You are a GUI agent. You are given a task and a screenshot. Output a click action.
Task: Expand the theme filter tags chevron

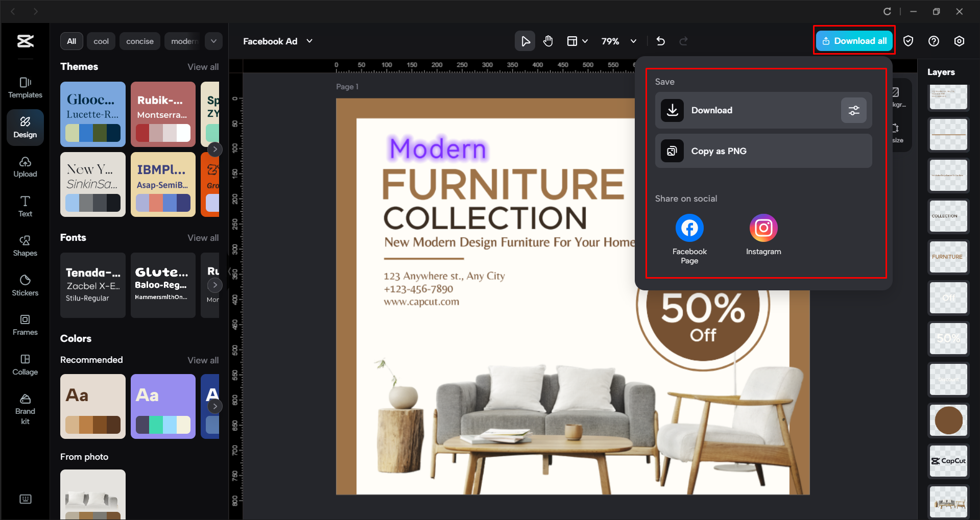213,41
